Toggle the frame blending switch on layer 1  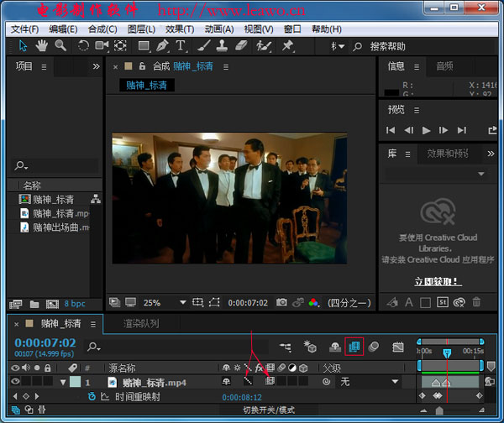(x=270, y=381)
